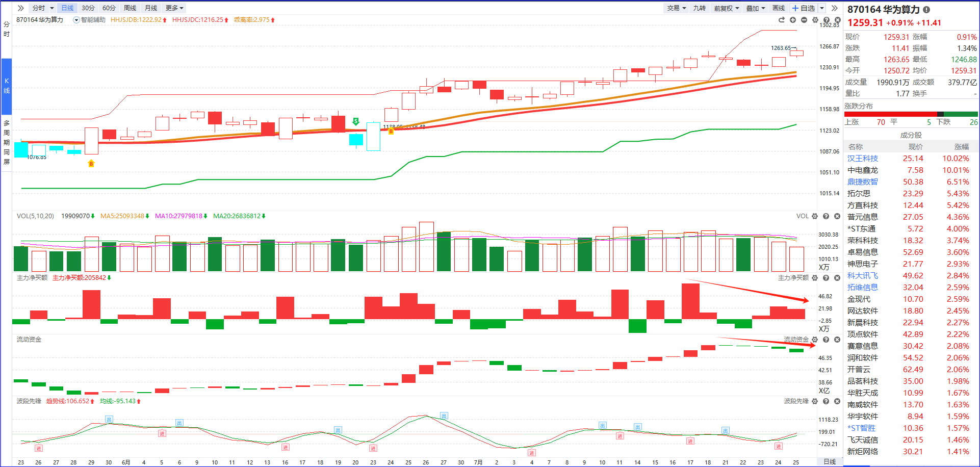Click the 画线 drawing tool button
The image size is (980, 467).
[x=779, y=8]
